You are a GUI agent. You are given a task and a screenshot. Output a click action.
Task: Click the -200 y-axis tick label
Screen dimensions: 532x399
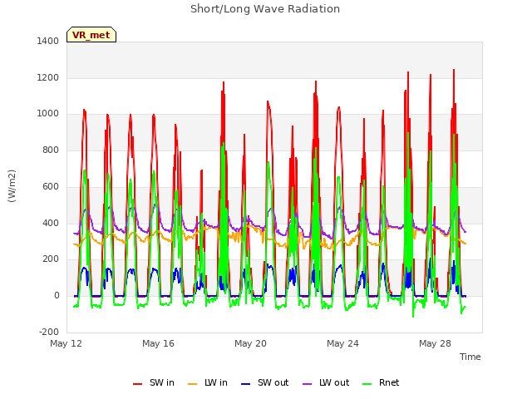49,332
